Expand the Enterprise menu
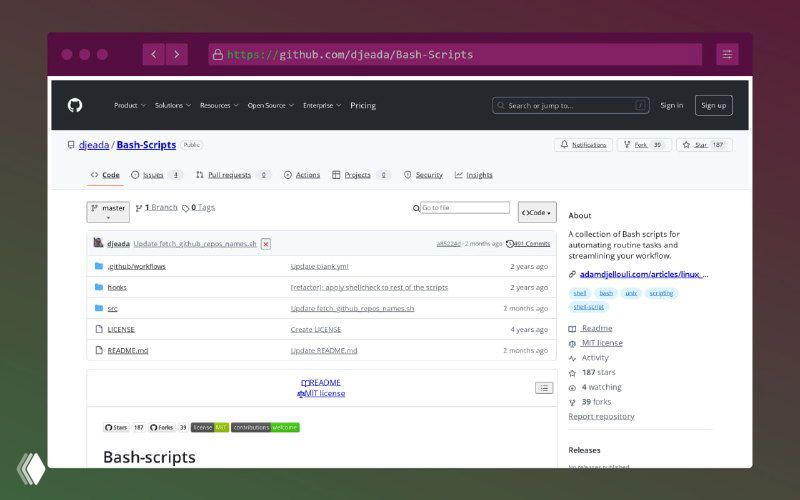Image resolution: width=800 pixels, height=500 pixels. [322, 106]
